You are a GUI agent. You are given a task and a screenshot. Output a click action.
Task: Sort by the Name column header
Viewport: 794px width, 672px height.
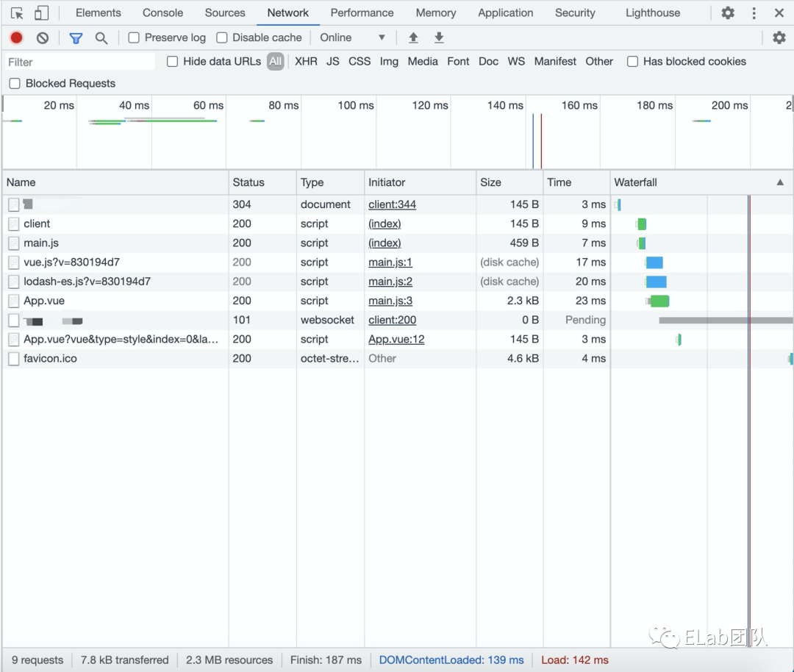tap(115, 182)
